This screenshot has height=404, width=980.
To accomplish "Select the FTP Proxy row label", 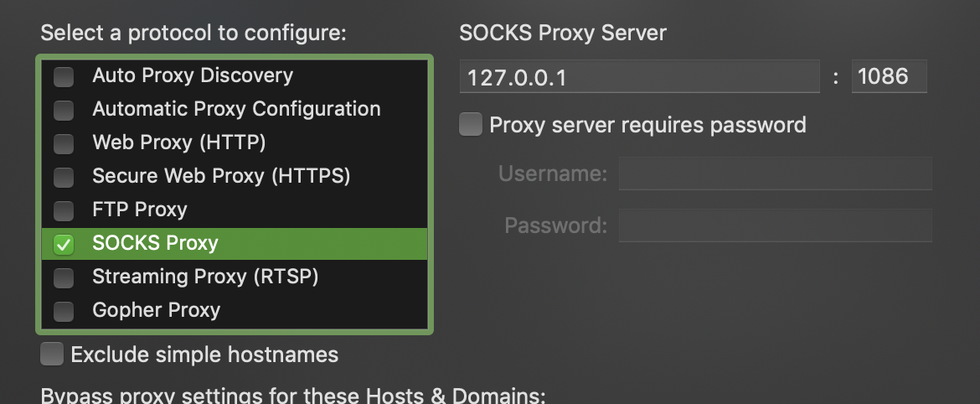I will click(140, 210).
